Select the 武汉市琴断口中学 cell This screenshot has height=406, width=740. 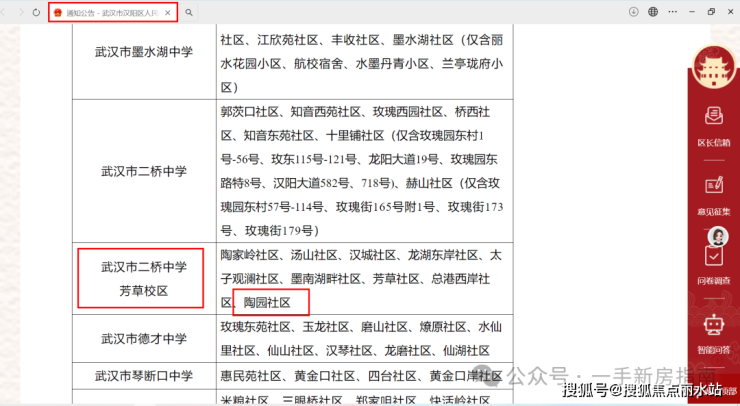pos(144,376)
